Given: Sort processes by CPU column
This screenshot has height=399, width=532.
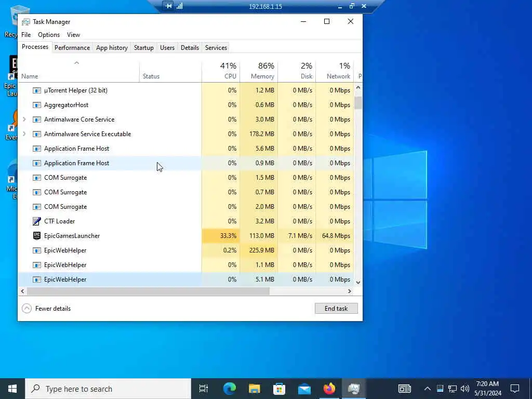Looking at the screenshot, I should point(221,71).
